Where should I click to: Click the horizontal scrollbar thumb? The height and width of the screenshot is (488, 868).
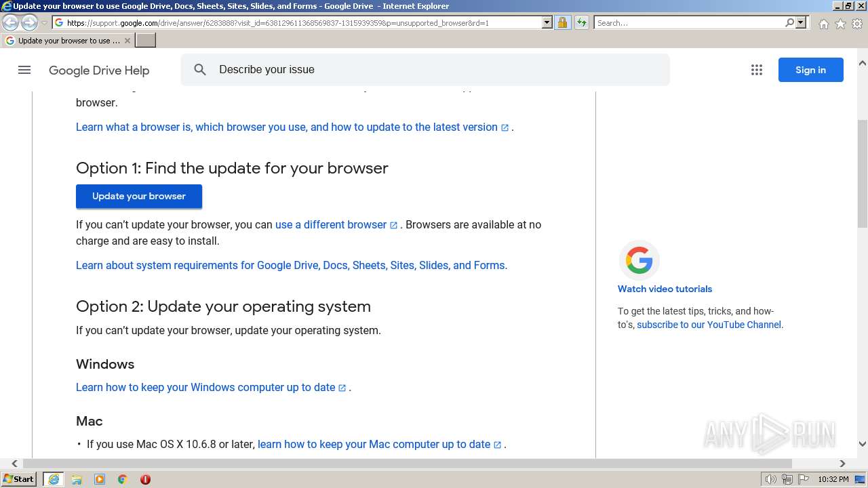click(407, 464)
